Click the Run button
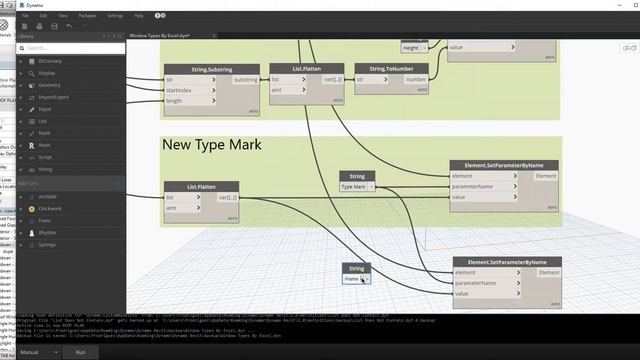Viewport: 640px width, 360px height. [80, 352]
